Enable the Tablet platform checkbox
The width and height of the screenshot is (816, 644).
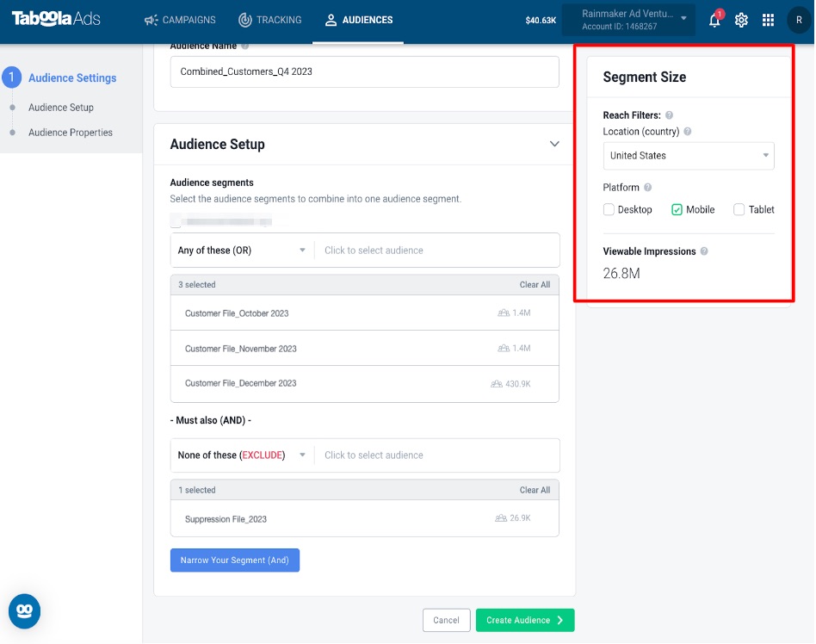click(x=739, y=209)
